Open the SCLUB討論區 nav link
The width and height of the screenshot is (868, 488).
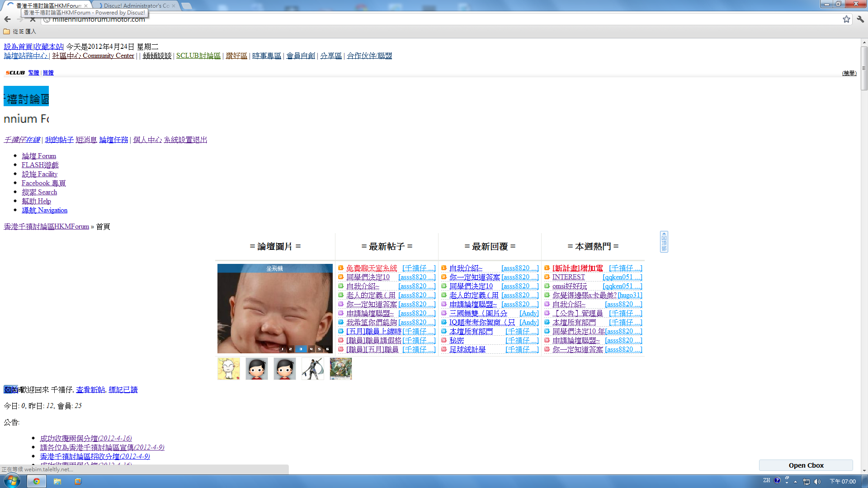coord(198,56)
